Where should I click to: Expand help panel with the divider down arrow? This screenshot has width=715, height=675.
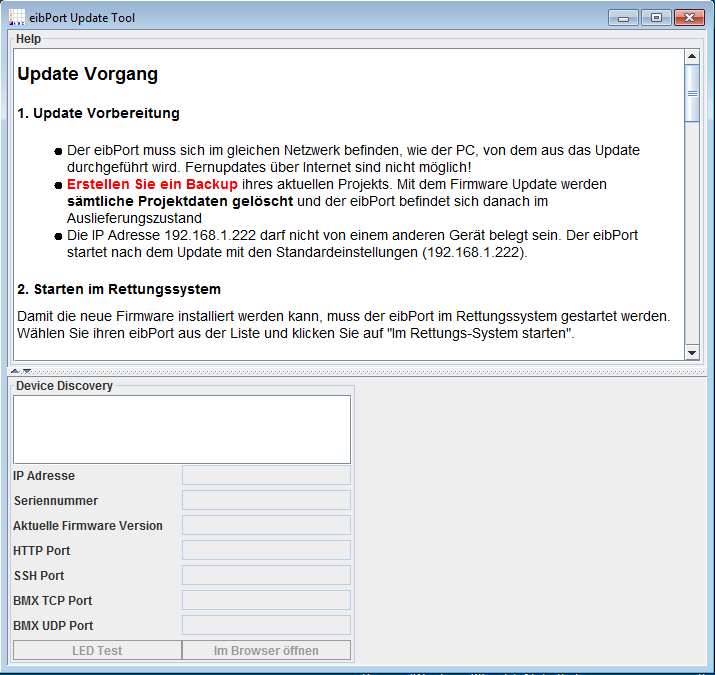pyautogui.click(x=27, y=371)
